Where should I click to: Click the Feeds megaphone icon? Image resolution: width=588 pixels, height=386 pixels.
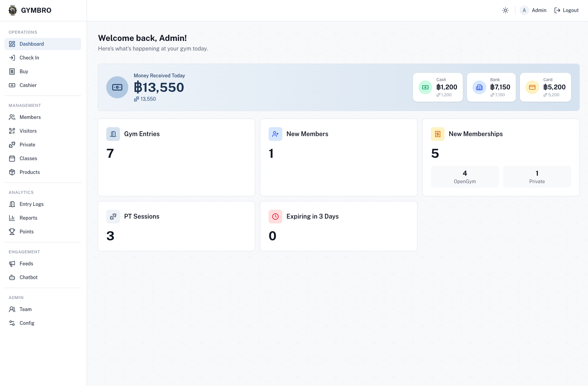pyautogui.click(x=12, y=264)
